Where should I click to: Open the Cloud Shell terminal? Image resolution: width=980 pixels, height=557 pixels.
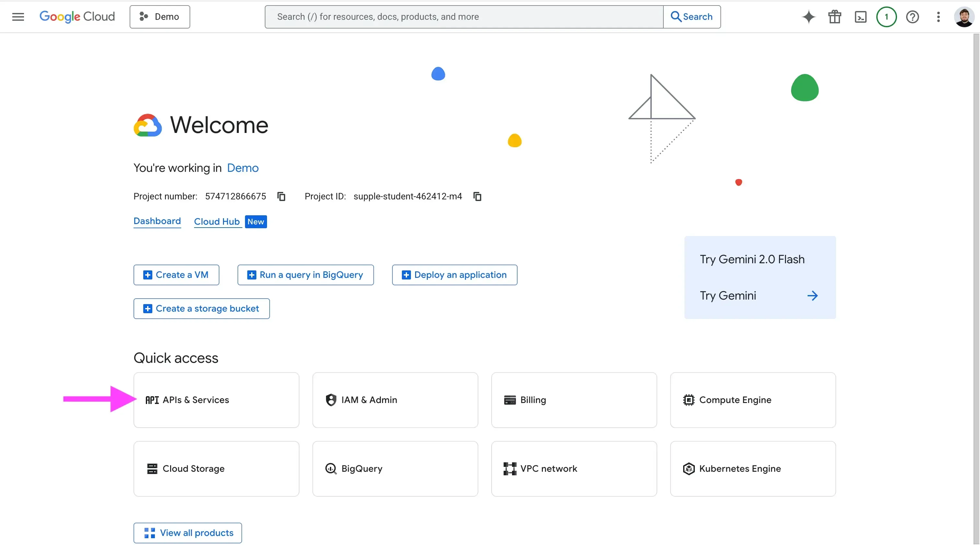(861, 17)
